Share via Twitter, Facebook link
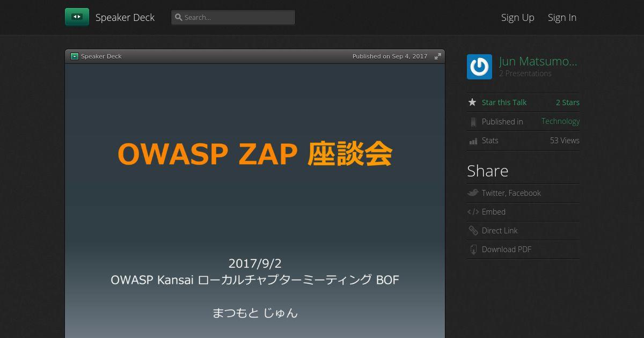This screenshot has width=644, height=338. pos(511,193)
